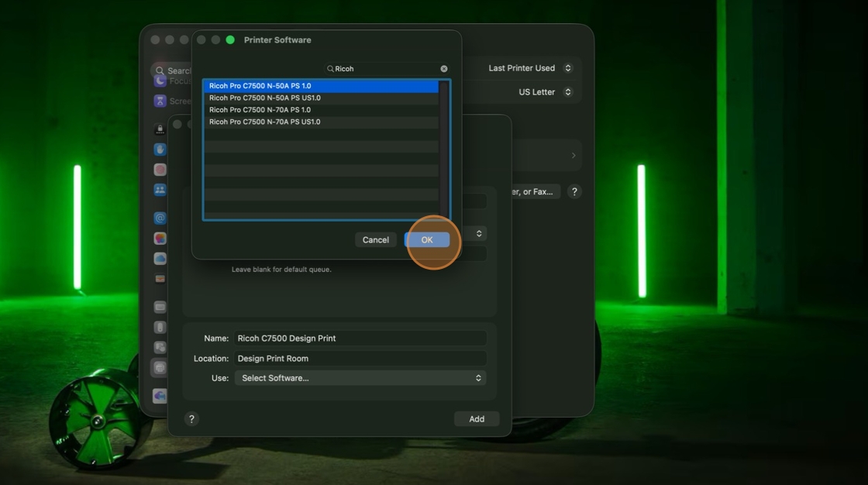Click the Add button
Viewport: 868px width, 485px height.
[477, 419]
